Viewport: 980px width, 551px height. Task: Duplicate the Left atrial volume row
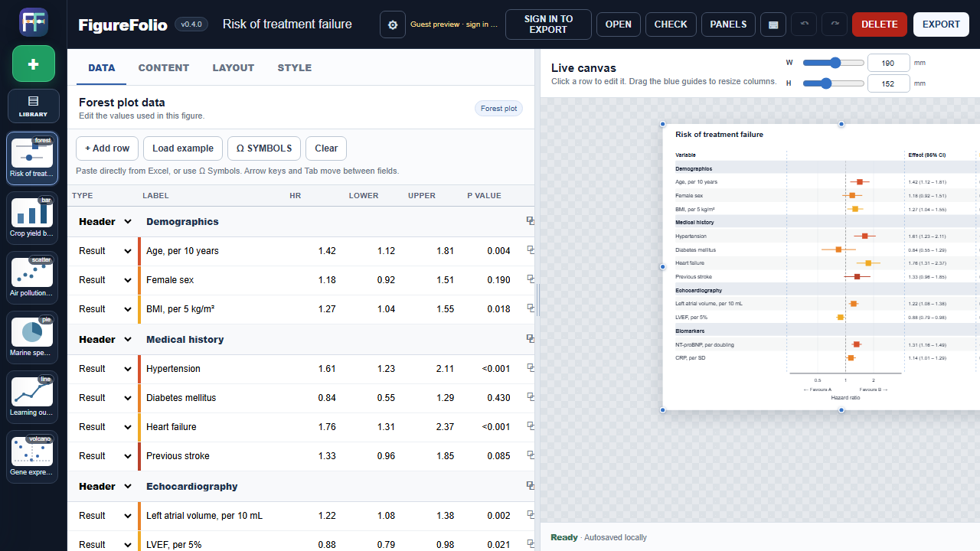(x=530, y=515)
